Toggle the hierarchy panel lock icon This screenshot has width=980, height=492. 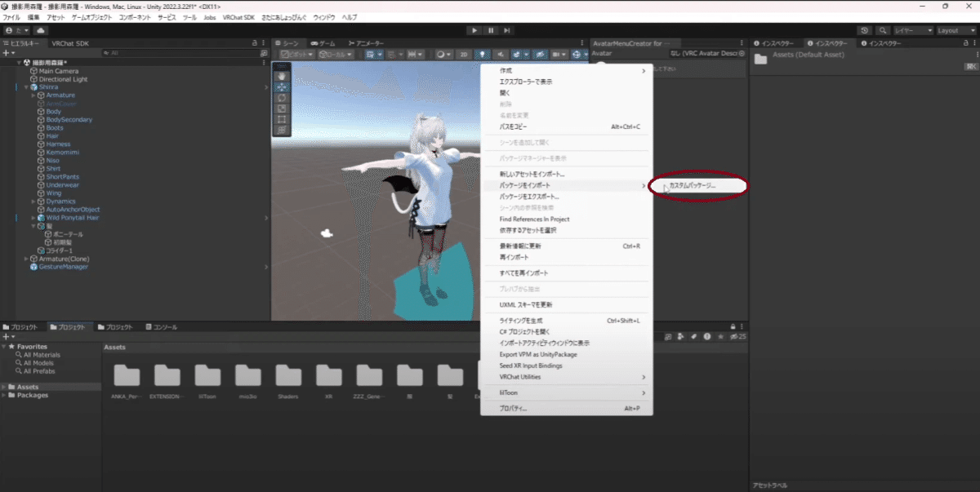pos(255,42)
